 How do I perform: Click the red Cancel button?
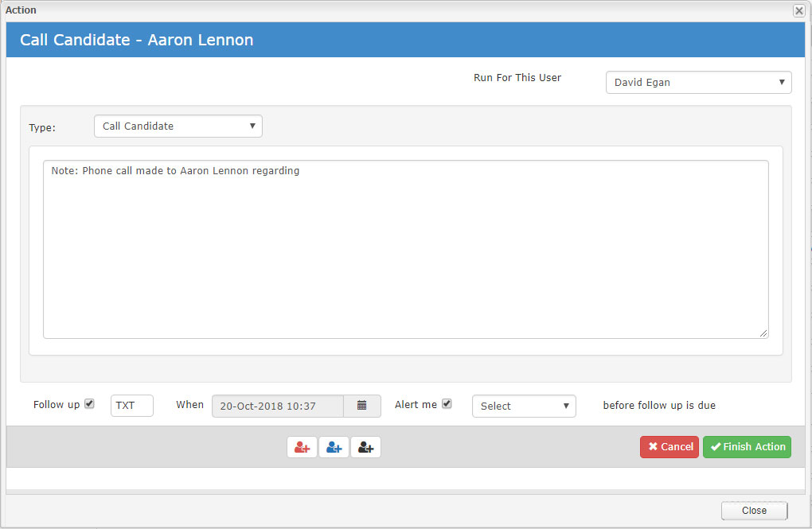(670, 447)
